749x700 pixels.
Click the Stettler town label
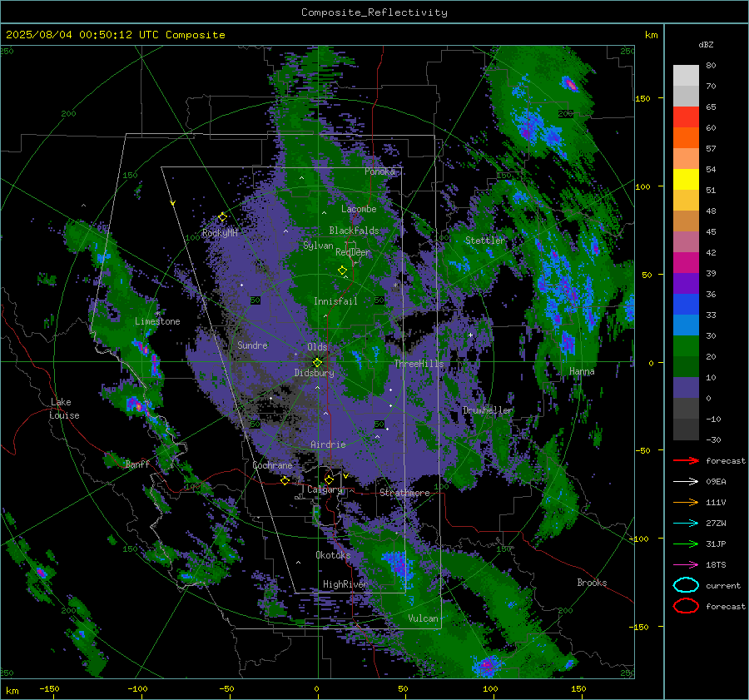[x=485, y=241]
